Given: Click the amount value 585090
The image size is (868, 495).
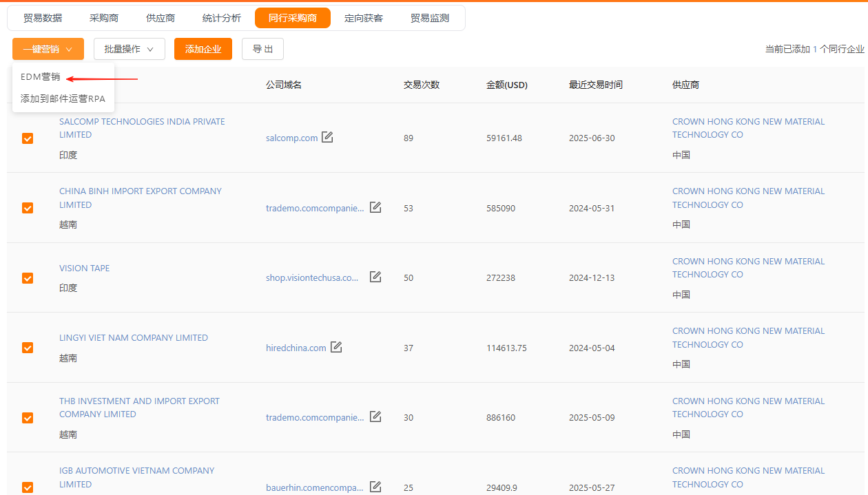Looking at the screenshot, I should tap(501, 208).
